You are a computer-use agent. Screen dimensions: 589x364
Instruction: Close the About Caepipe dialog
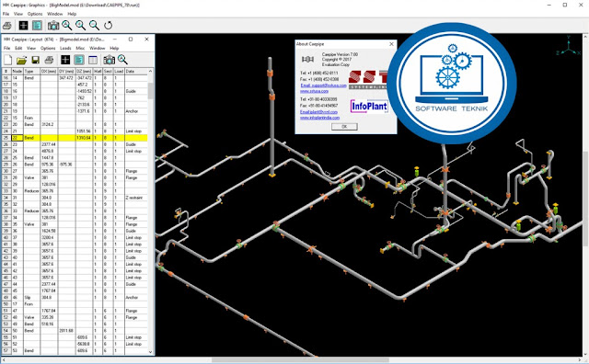pyautogui.click(x=391, y=44)
